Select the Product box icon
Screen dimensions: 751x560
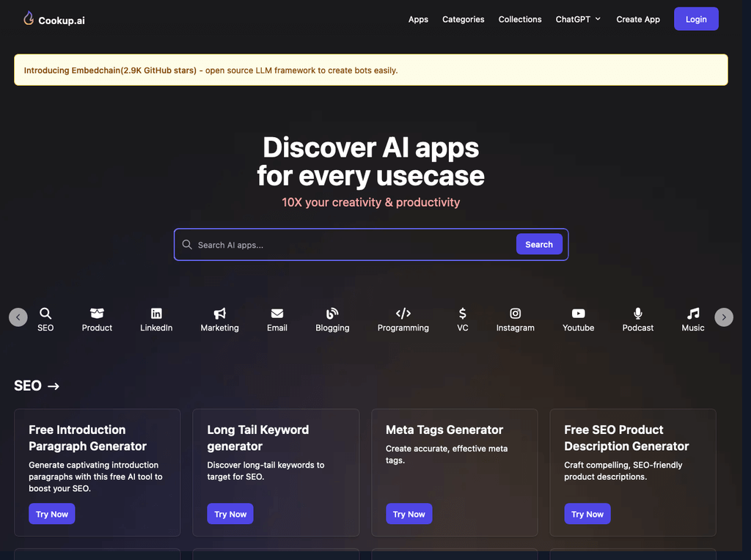(x=97, y=314)
